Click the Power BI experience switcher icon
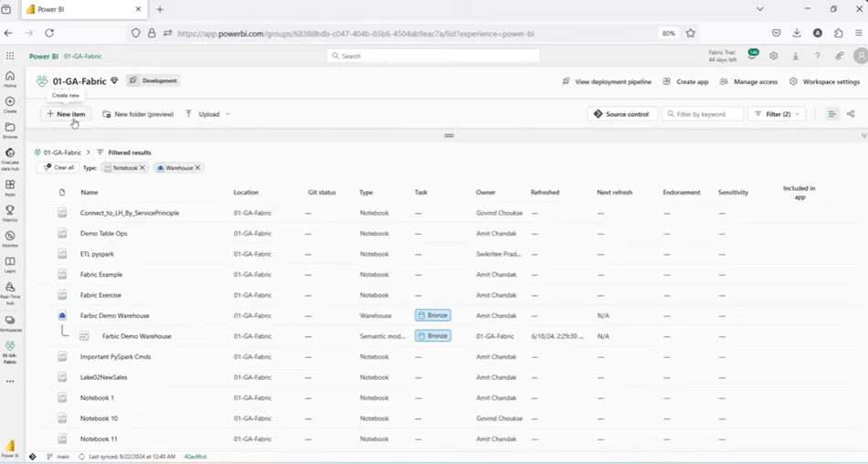868x464 pixels. [x=10, y=448]
